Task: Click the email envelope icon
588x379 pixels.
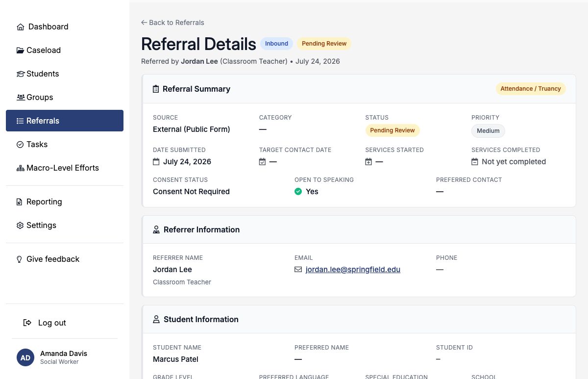Action: (x=298, y=270)
